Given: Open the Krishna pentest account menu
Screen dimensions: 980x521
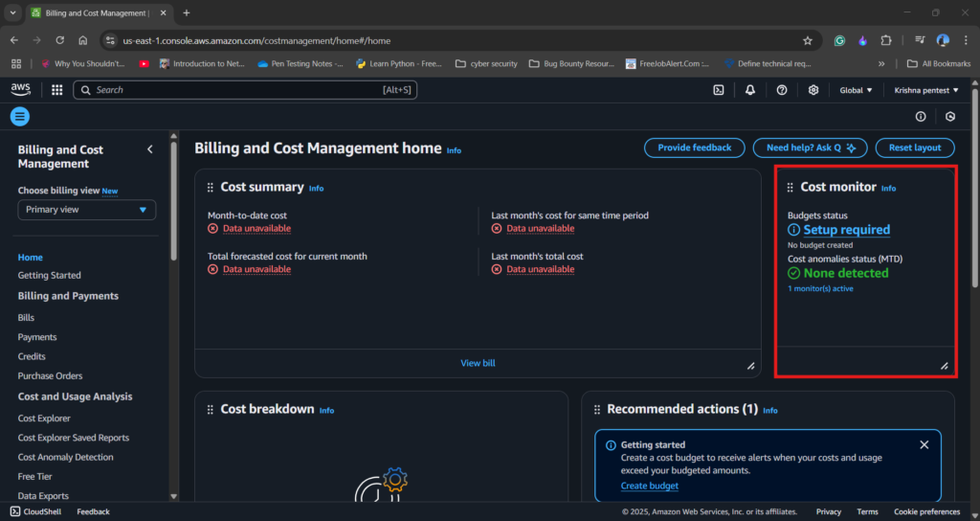Looking at the screenshot, I should [x=925, y=90].
